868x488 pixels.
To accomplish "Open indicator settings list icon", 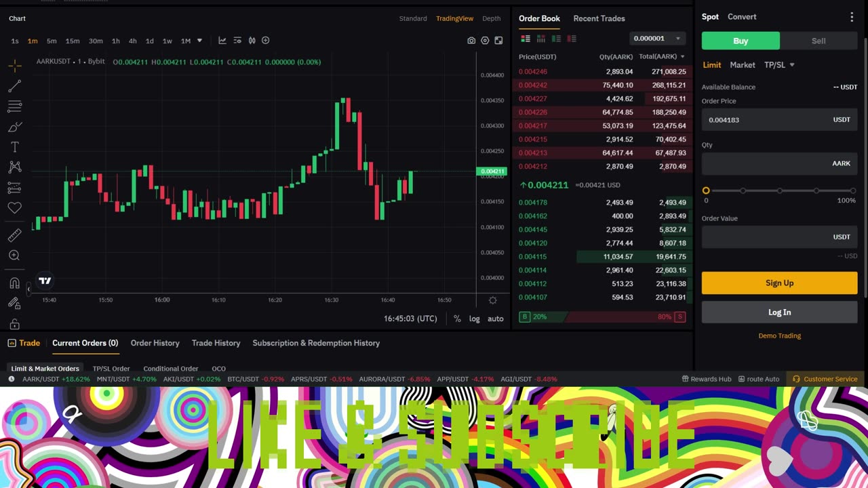I will (x=237, y=41).
